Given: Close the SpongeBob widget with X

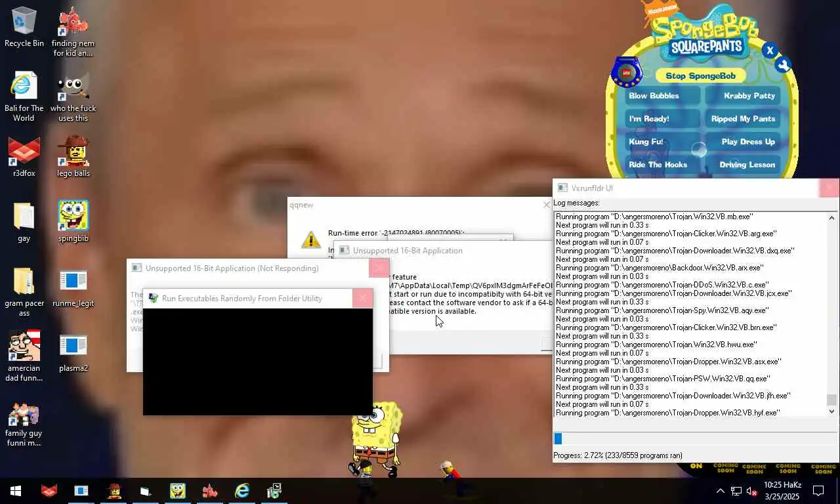Looking at the screenshot, I should tap(770, 50).
